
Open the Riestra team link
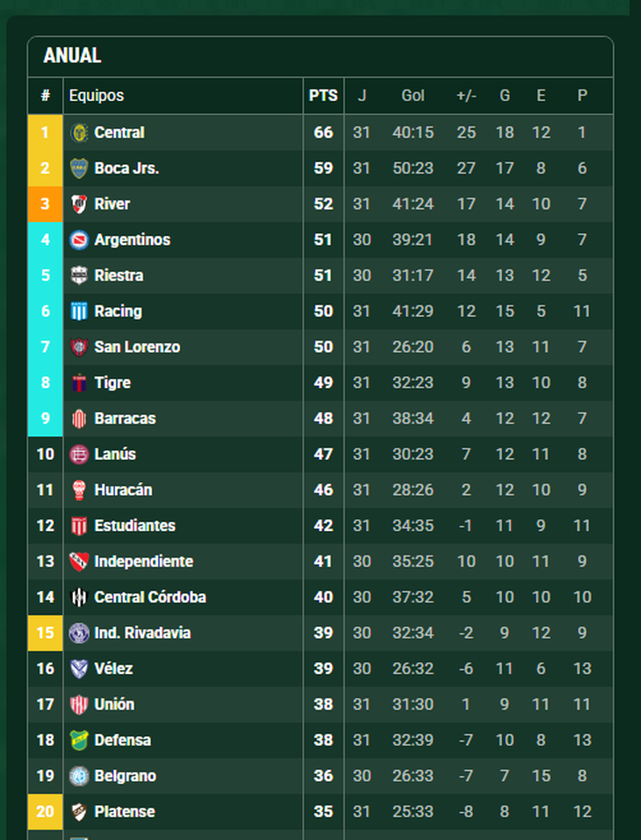119,276
